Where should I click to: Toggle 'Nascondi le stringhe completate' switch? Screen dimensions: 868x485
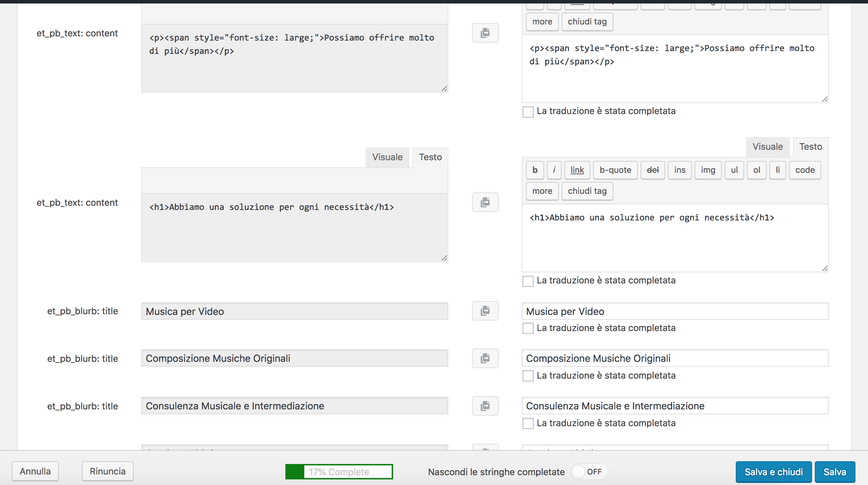coord(589,472)
